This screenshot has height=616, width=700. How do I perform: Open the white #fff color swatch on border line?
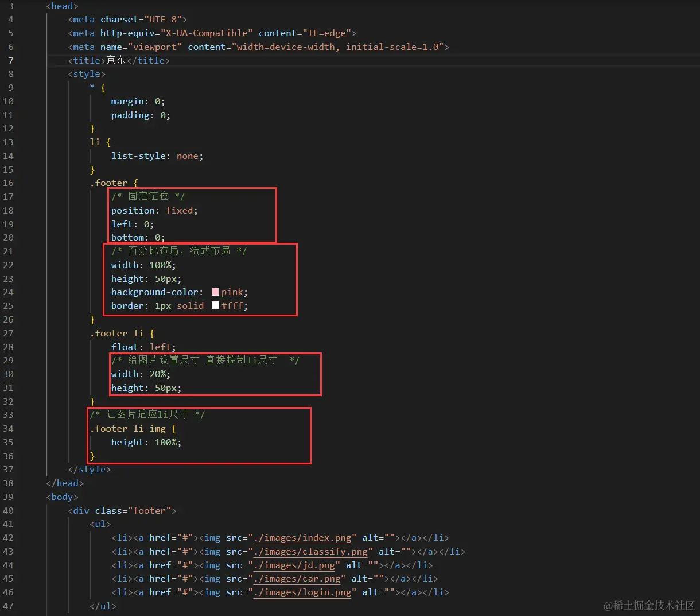tap(216, 305)
